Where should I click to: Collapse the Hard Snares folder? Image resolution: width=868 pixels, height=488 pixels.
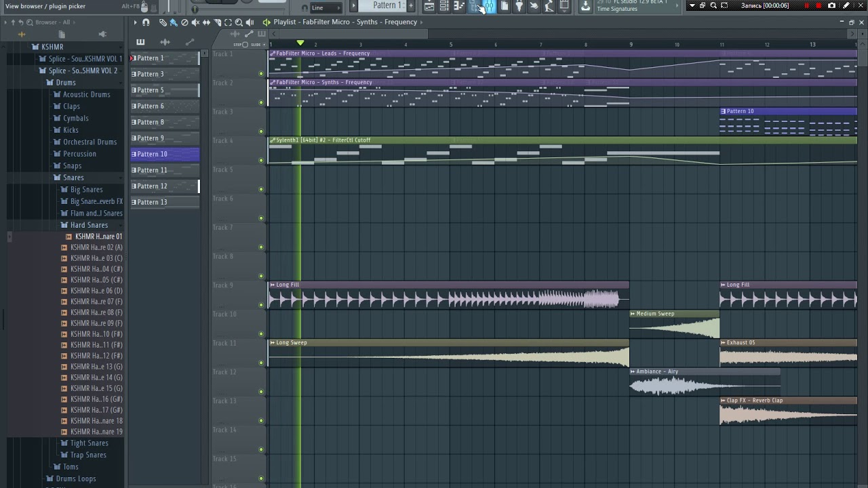pyautogui.click(x=89, y=225)
